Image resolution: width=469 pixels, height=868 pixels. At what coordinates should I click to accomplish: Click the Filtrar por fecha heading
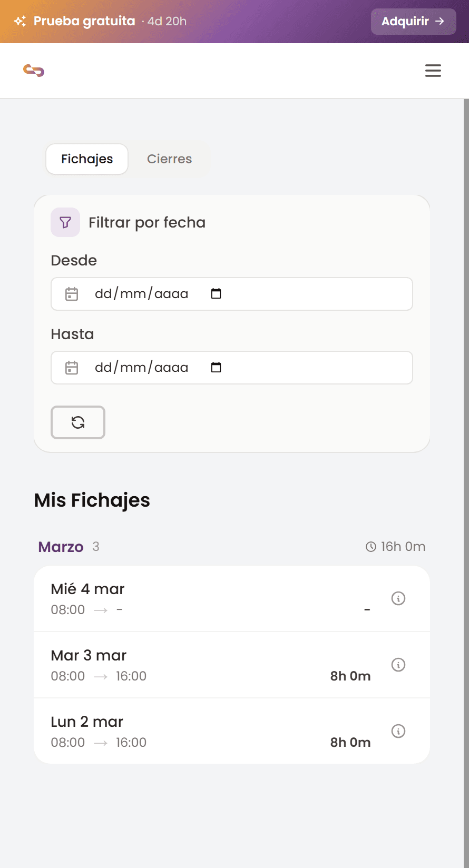(147, 222)
